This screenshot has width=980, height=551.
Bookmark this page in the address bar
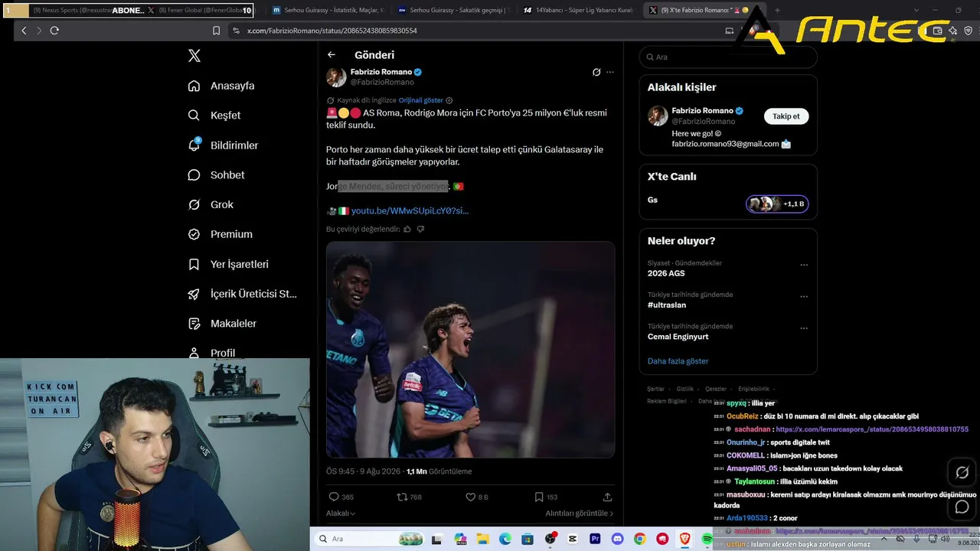[217, 31]
